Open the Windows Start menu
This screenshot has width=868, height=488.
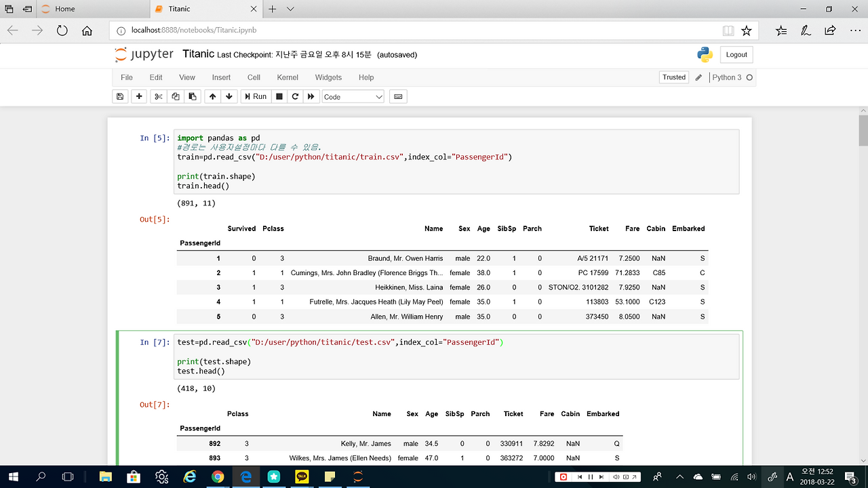coord(13,477)
